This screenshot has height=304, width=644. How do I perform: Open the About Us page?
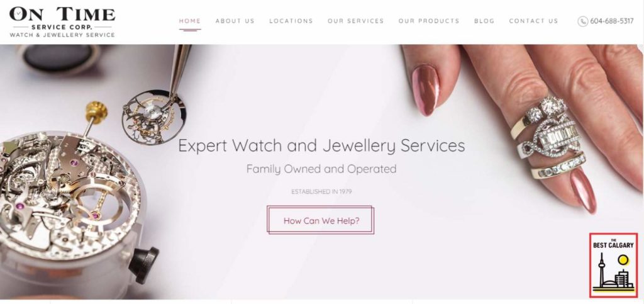point(235,21)
